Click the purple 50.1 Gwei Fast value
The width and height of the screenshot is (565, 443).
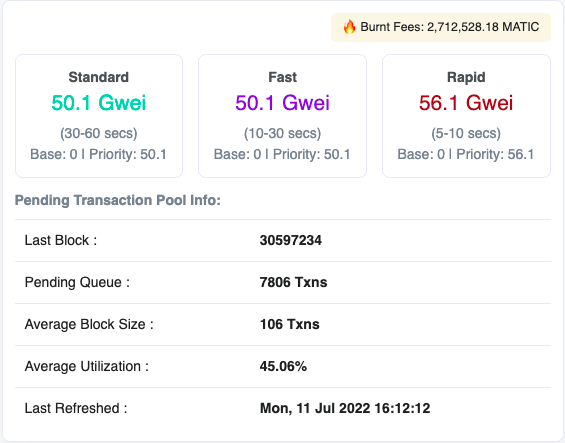coord(282,103)
